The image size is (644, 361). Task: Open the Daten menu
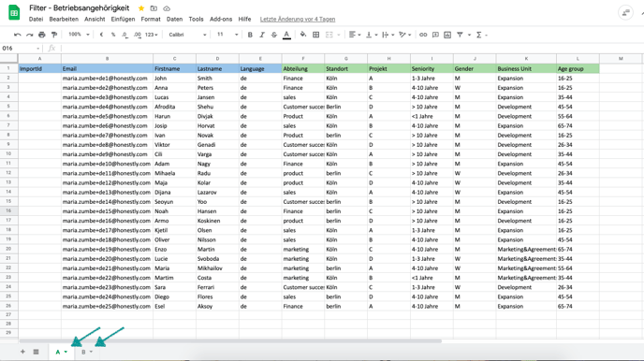coord(174,20)
